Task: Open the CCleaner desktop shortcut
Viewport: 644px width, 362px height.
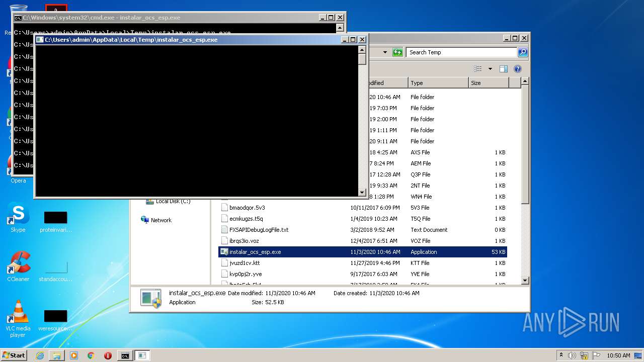Action: [x=18, y=266]
